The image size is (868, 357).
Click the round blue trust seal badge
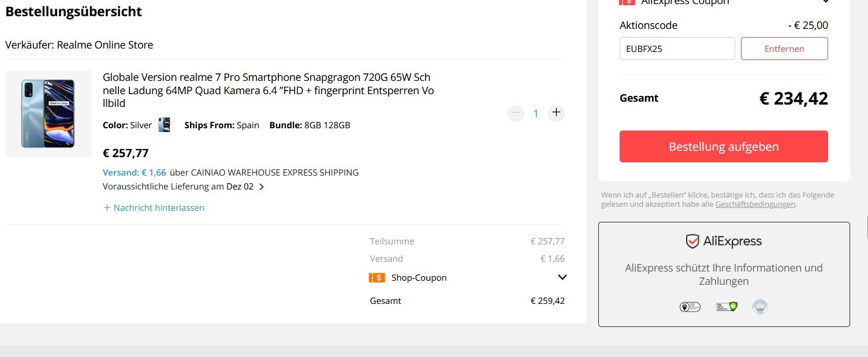click(x=760, y=307)
